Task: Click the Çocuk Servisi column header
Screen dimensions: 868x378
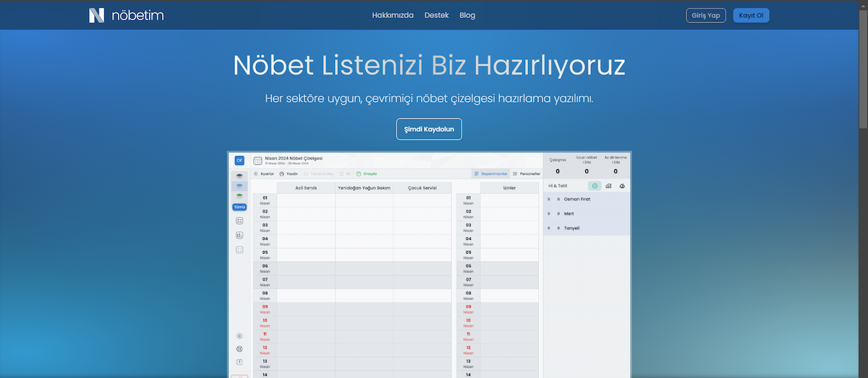Action: (422, 188)
